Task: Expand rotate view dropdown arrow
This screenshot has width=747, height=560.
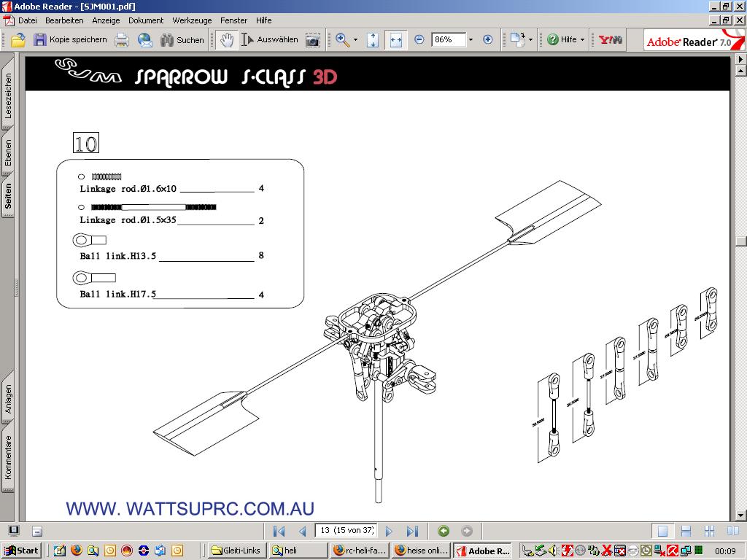Action: pos(530,40)
